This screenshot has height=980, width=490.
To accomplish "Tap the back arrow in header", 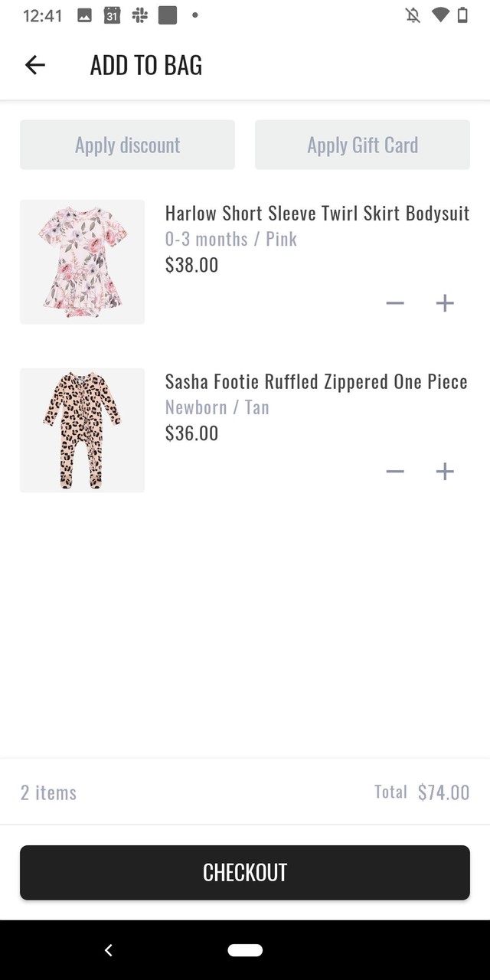I will 35,65.
